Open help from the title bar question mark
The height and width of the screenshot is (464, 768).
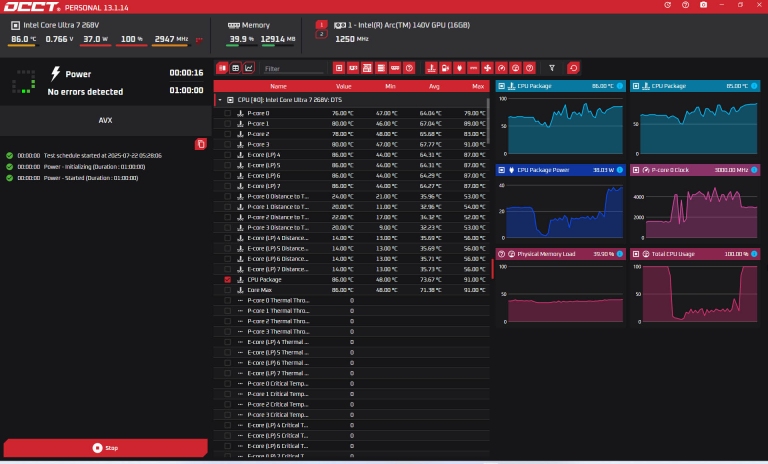[x=685, y=5]
